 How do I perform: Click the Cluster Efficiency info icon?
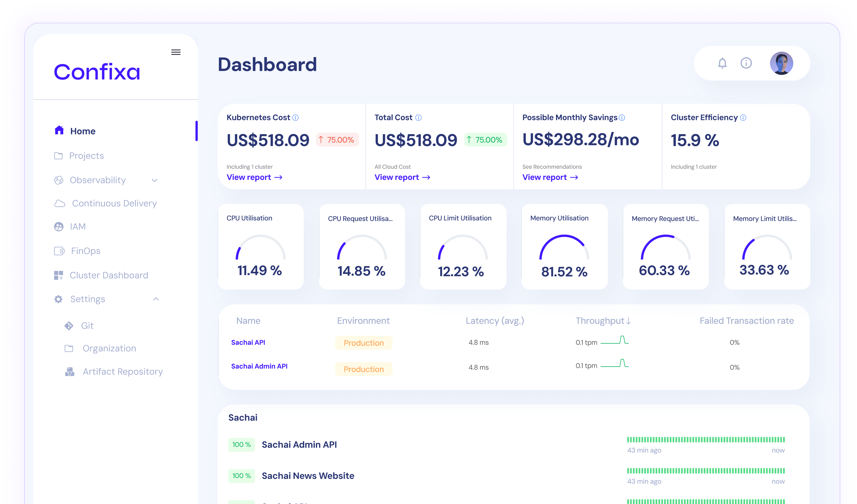click(743, 118)
